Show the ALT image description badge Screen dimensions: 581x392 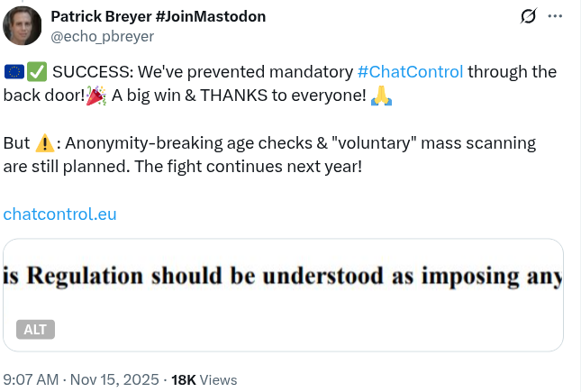tap(36, 329)
